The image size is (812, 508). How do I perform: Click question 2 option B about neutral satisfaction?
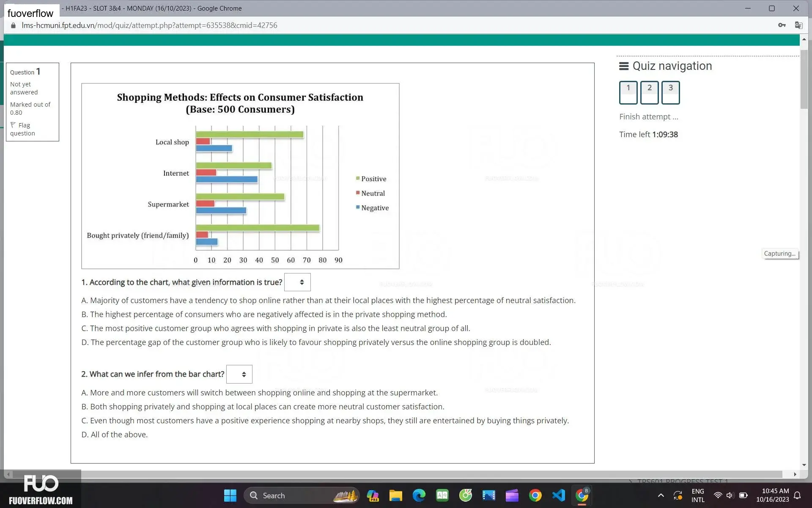[x=263, y=406]
